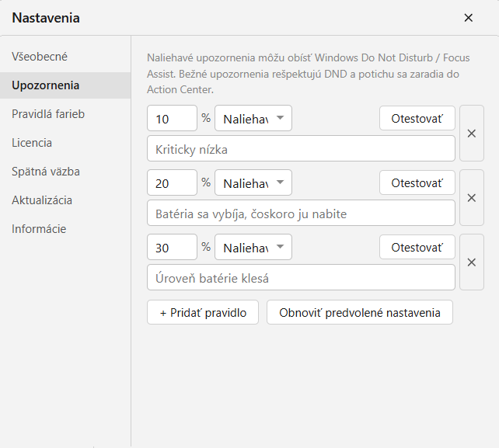The width and height of the screenshot is (499, 448).
Task: Delete the 30% Úroveň batérie klesá rule
Action: [472, 262]
